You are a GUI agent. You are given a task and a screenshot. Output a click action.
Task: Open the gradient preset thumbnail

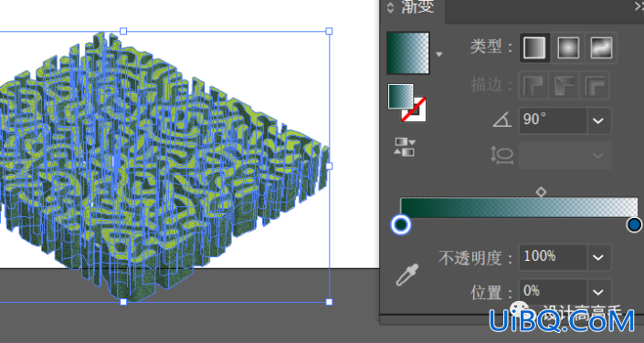point(408,53)
